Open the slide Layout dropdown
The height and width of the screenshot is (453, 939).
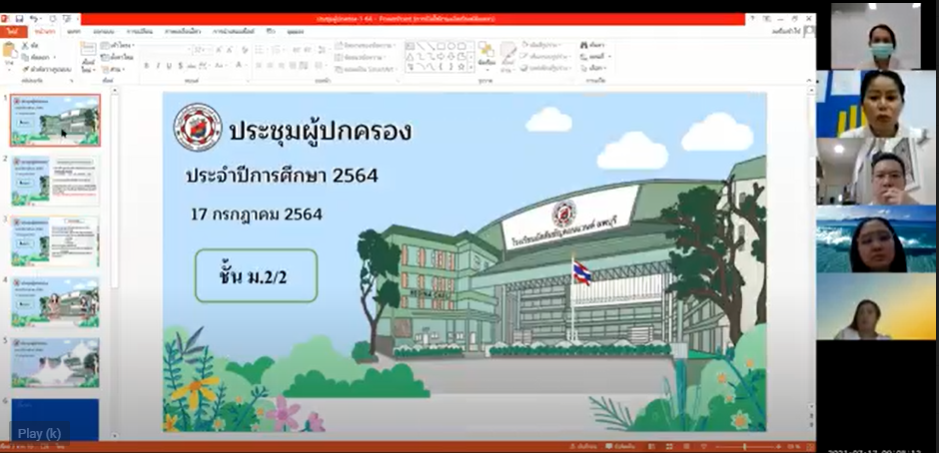pos(117,46)
